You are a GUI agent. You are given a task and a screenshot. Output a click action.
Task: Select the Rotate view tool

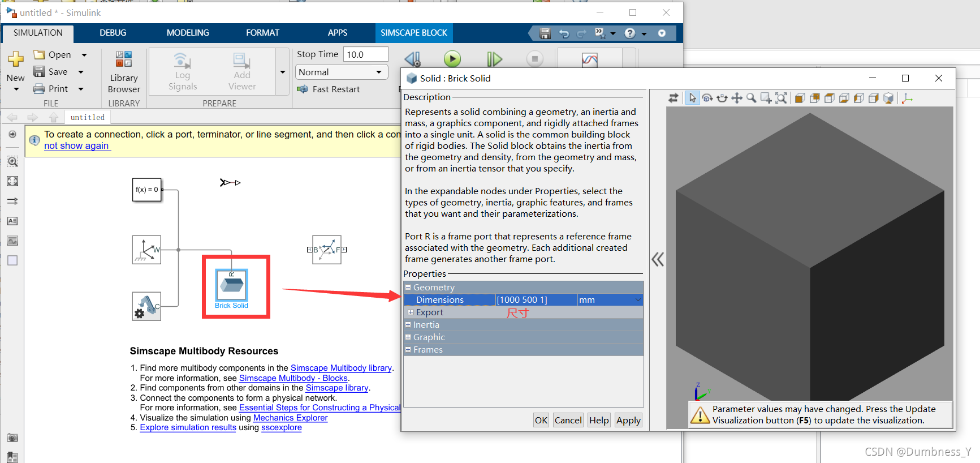(707, 98)
